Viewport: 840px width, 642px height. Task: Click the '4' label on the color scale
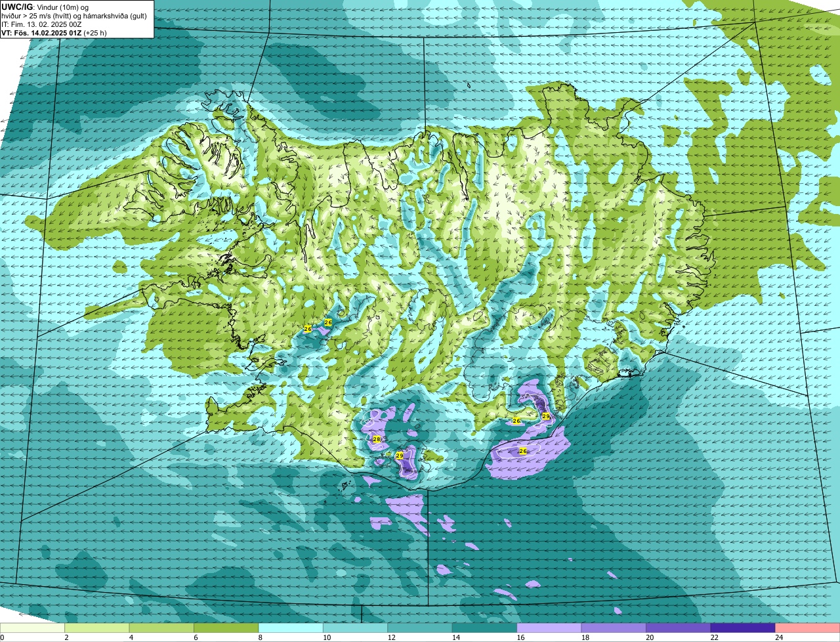coord(131,637)
